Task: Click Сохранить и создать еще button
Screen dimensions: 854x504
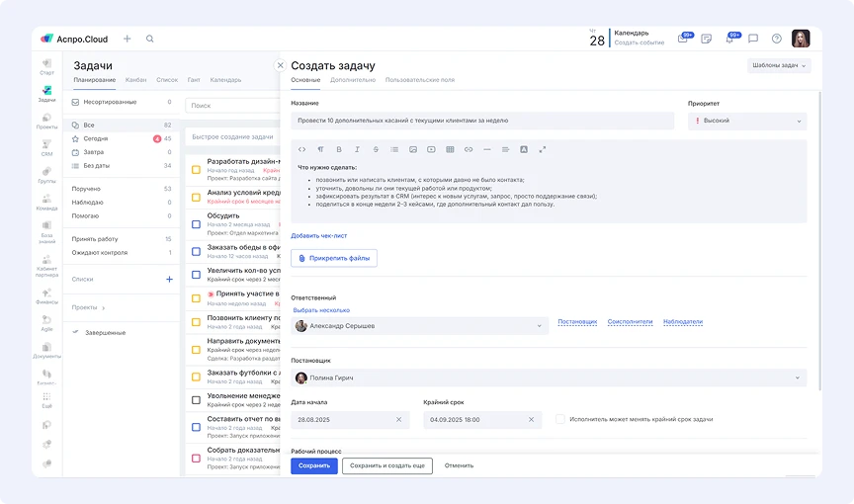Action: 387,465
